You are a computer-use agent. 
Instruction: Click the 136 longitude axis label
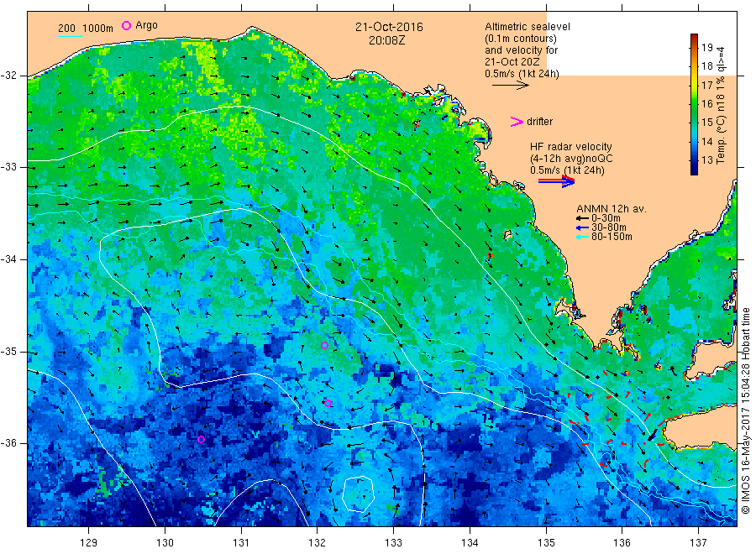pos(622,542)
